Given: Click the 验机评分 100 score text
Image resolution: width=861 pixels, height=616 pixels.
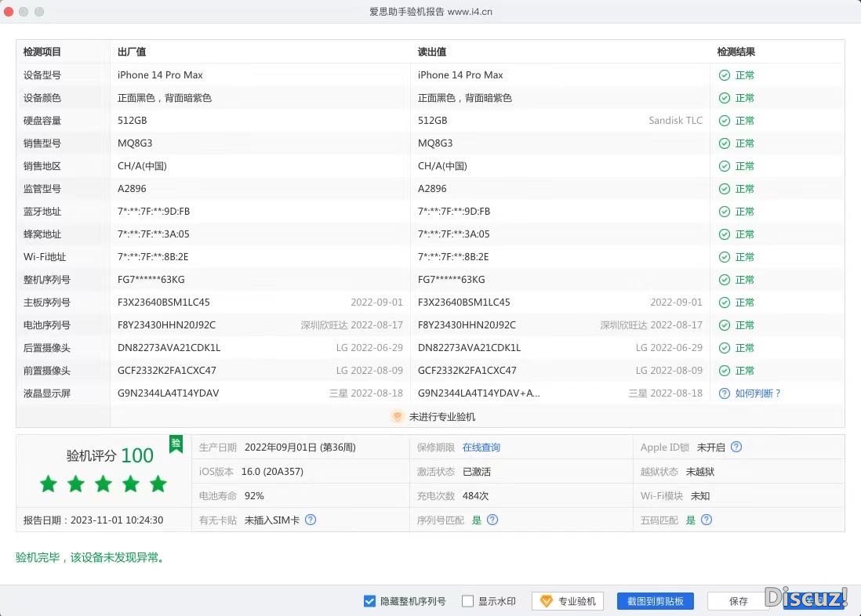Looking at the screenshot, I should pyautogui.click(x=110, y=455).
